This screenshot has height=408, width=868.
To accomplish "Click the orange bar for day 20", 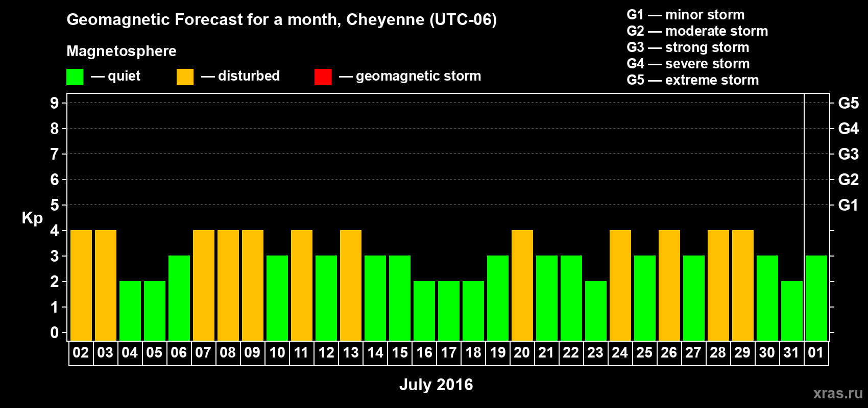I will 522,285.
